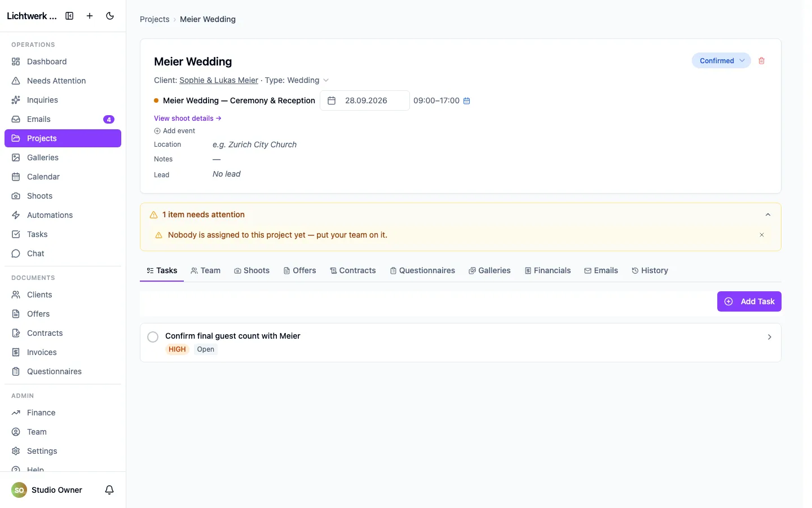The width and height of the screenshot is (812, 508).
Task: Mark 'Confirm final guest count' task complete
Action: (153, 337)
